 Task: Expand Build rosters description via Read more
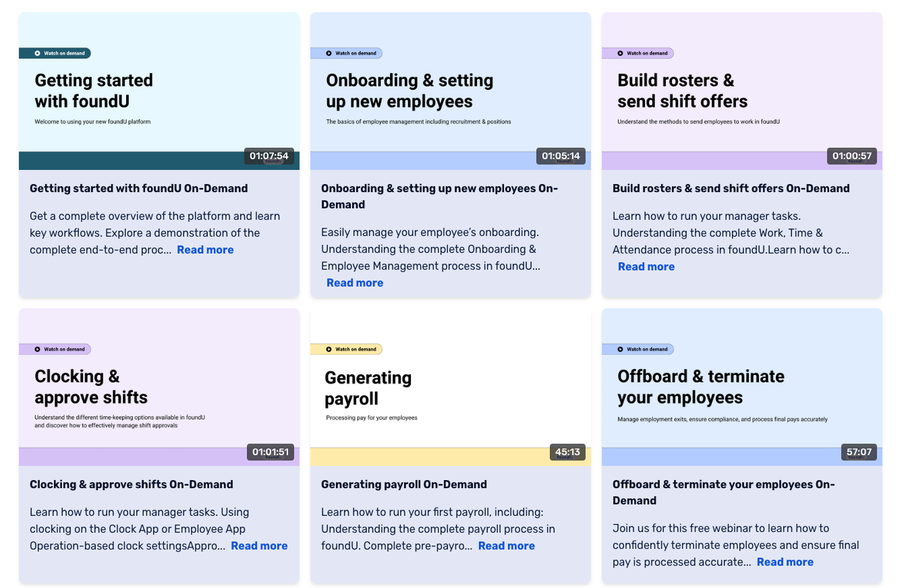(646, 266)
